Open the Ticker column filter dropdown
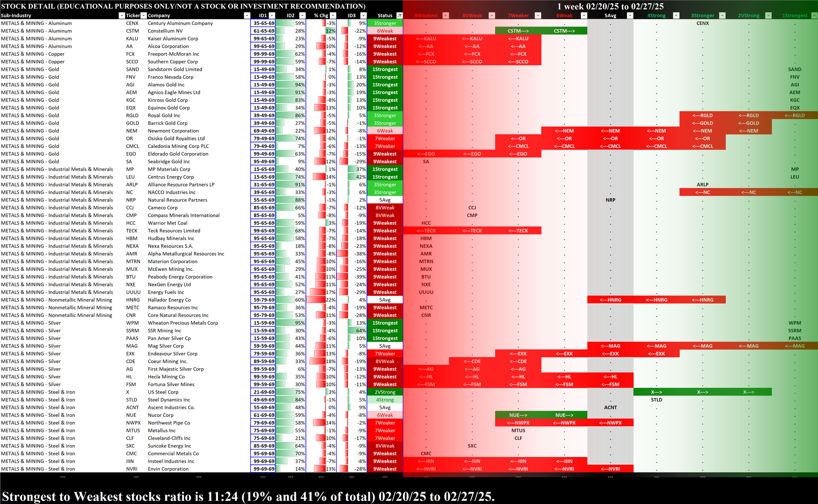This screenshot has width=818, height=504. [x=144, y=16]
